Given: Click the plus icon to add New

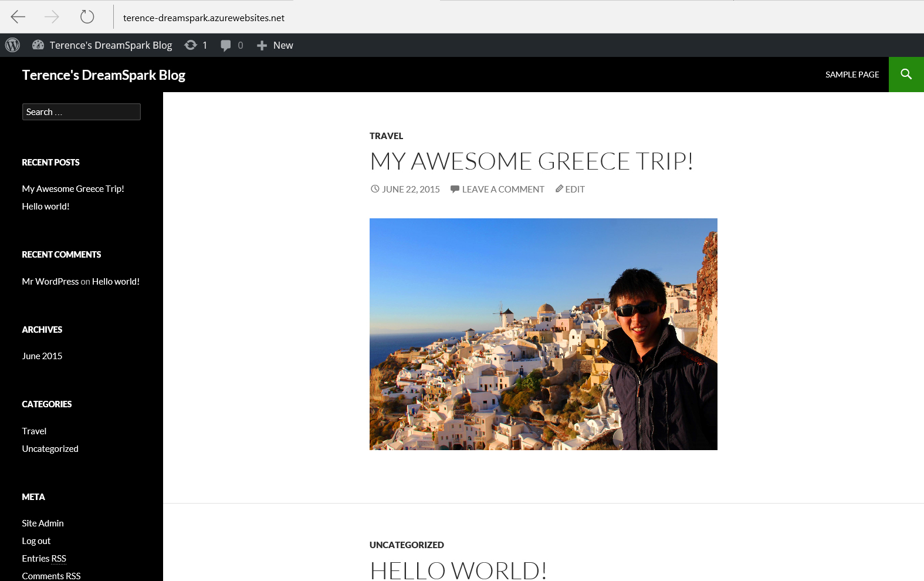Looking at the screenshot, I should (262, 46).
